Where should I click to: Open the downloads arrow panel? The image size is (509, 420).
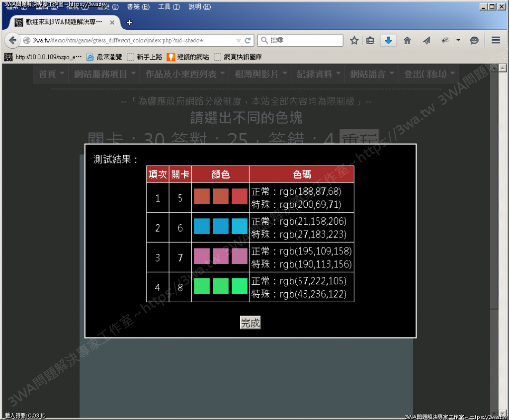click(x=388, y=41)
